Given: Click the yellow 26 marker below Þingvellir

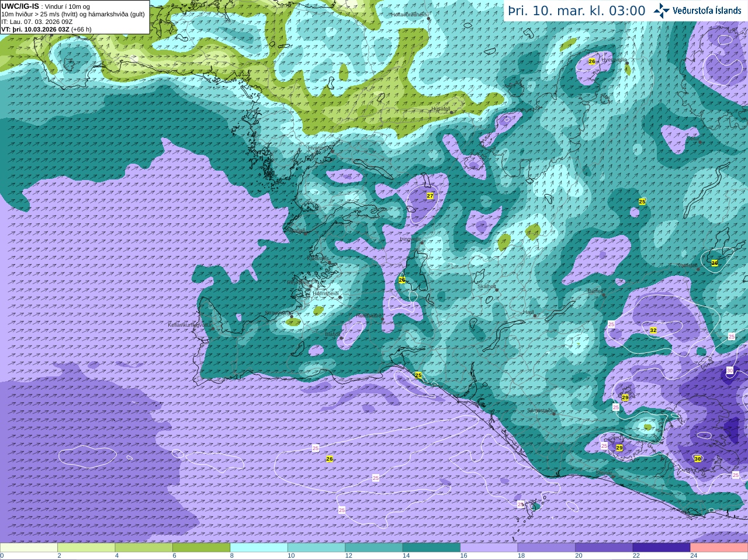Looking at the screenshot, I should pos(402,280).
